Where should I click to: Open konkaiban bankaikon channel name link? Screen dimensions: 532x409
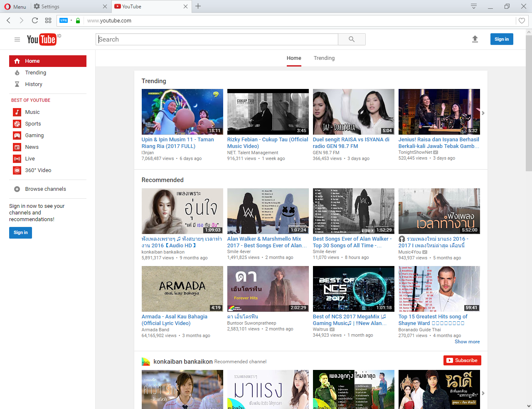pos(183,362)
